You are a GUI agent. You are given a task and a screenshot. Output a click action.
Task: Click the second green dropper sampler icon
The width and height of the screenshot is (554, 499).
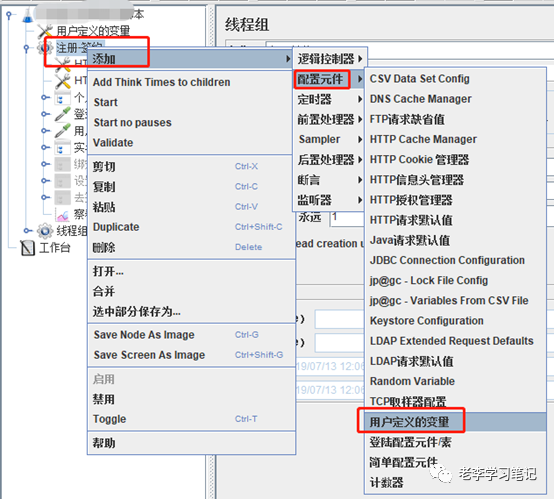tap(63, 130)
